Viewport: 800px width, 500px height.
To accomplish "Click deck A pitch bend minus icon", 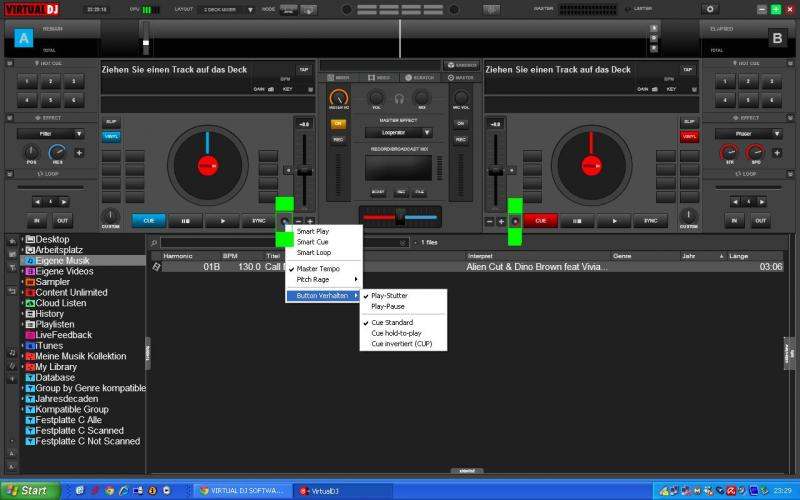I will [298, 221].
